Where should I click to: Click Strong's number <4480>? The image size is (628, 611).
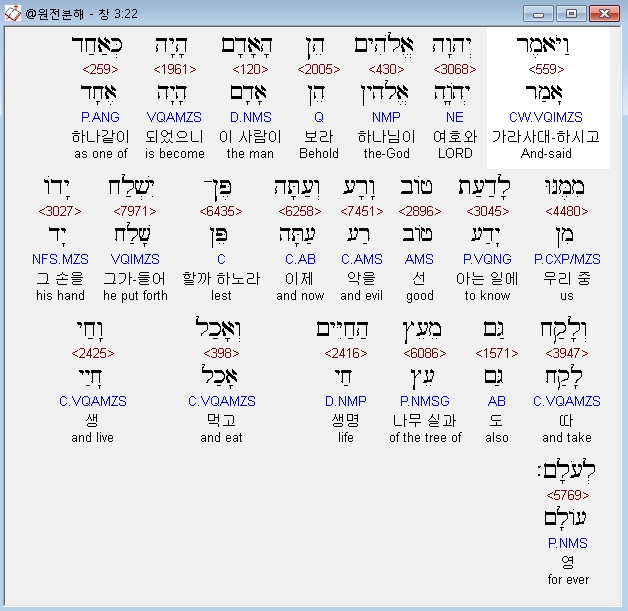coord(566,211)
